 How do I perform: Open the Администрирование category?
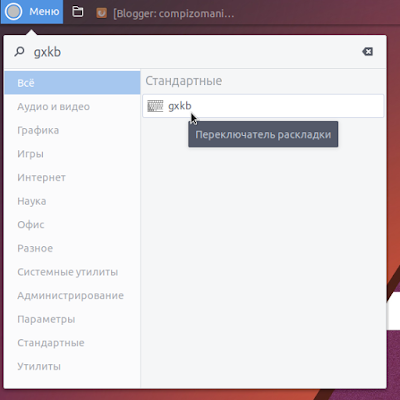pyautogui.click(x=72, y=296)
